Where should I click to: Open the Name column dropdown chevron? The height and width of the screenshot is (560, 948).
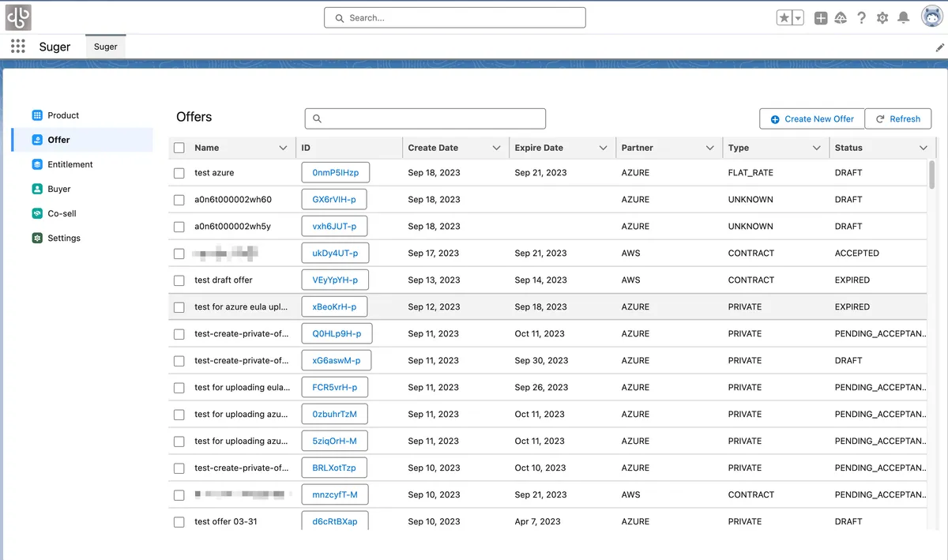coord(283,148)
